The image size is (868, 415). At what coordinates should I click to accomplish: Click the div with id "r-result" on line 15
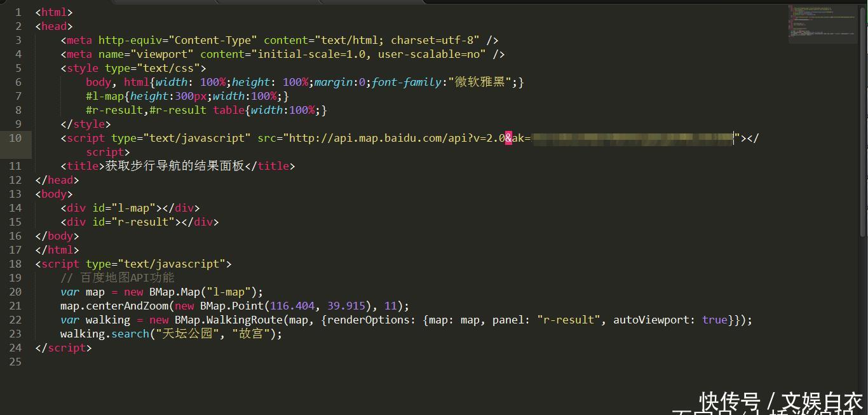pyautogui.click(x=140, y=222)
